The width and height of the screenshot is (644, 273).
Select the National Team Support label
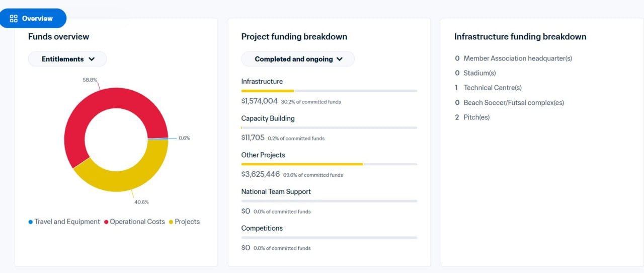click(x=276, y=191)
